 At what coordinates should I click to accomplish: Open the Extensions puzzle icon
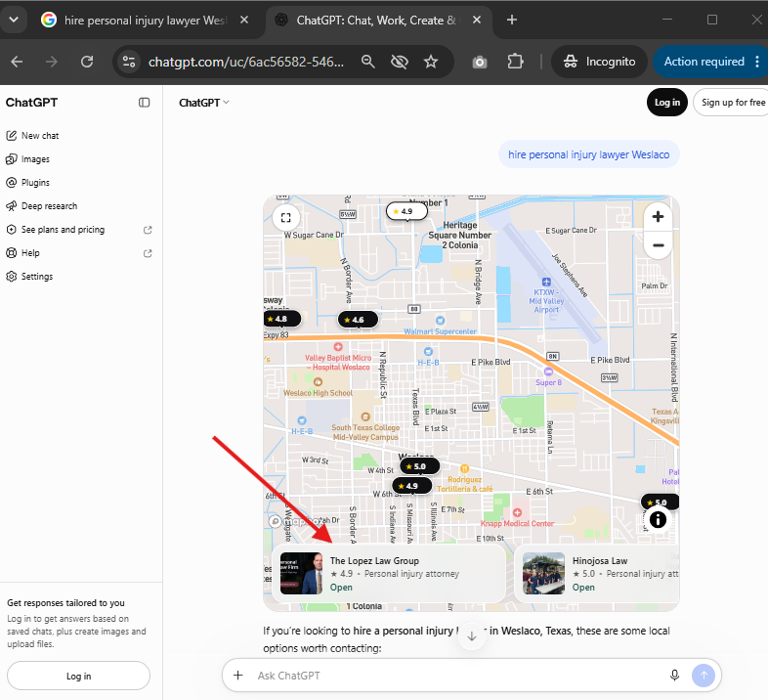click(x=515, y=62)
